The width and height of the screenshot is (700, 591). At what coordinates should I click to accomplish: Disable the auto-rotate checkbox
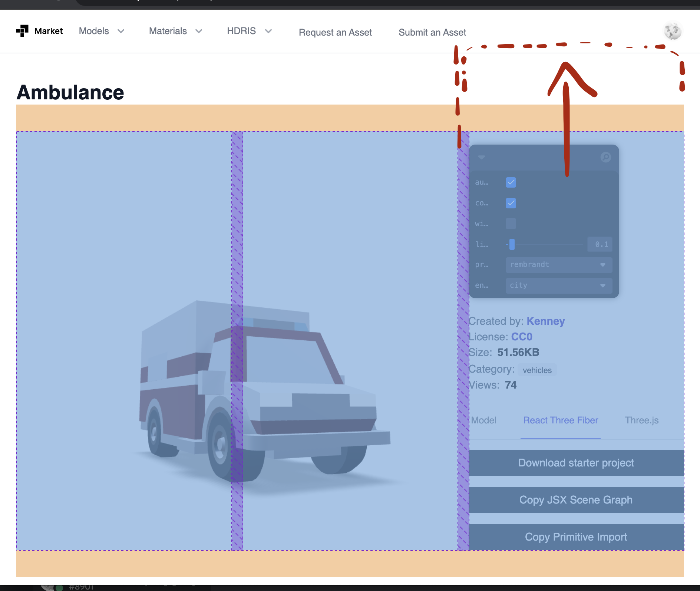pos(511,182)
